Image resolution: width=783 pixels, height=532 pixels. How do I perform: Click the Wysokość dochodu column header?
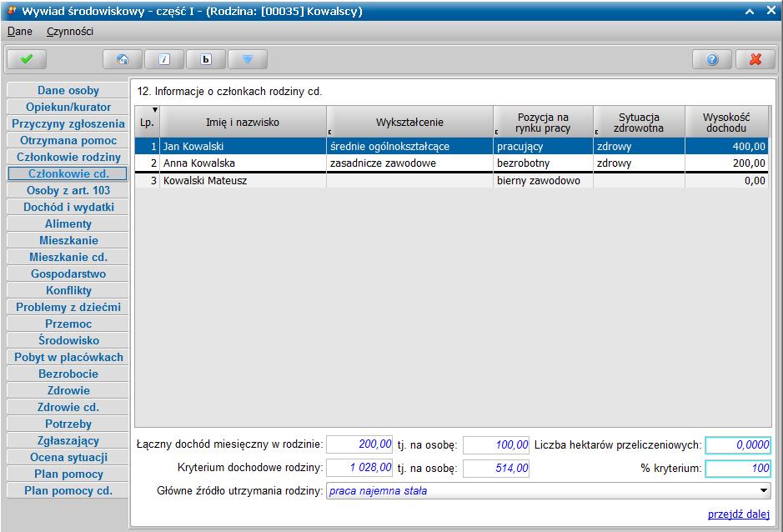click(726, 122)
